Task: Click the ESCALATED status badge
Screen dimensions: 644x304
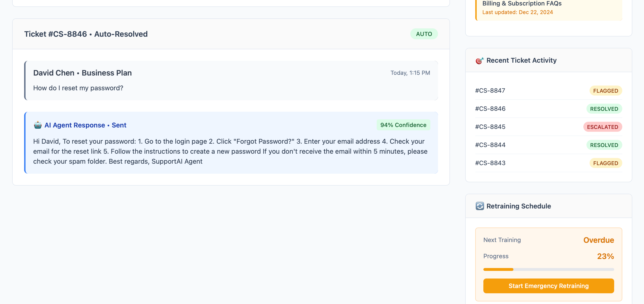Action: (602, 127)
